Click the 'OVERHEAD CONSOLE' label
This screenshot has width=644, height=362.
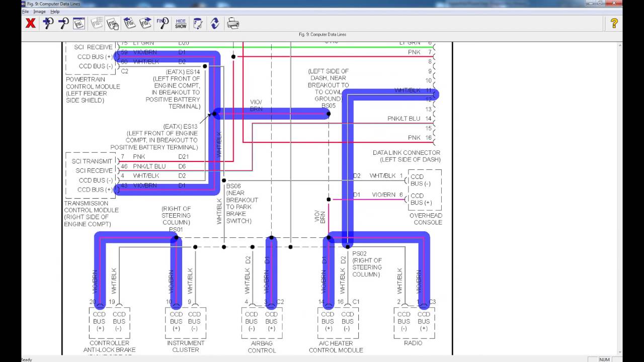(426, 219)
